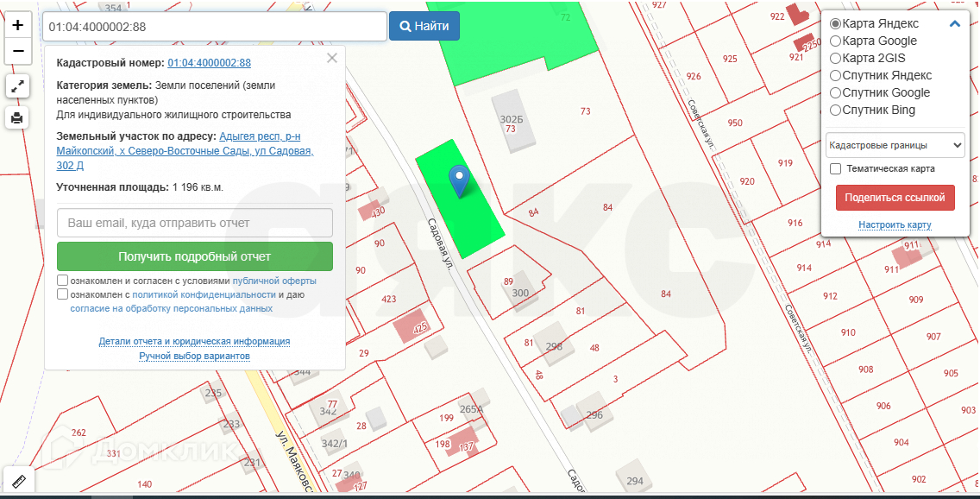Collapse the map layers panel chevron
The width and height of the screenshot is (980, 499).
point(955,24)
